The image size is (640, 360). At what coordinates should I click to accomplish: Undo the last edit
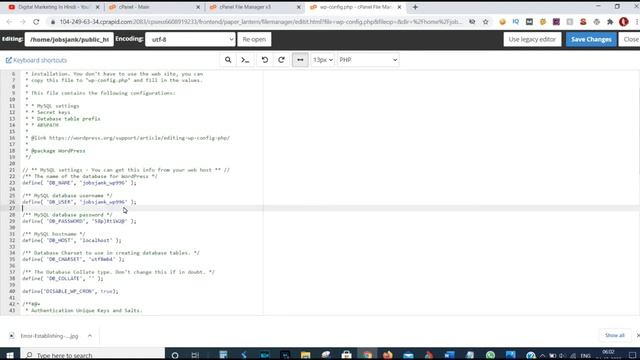[x=264, y=60]
